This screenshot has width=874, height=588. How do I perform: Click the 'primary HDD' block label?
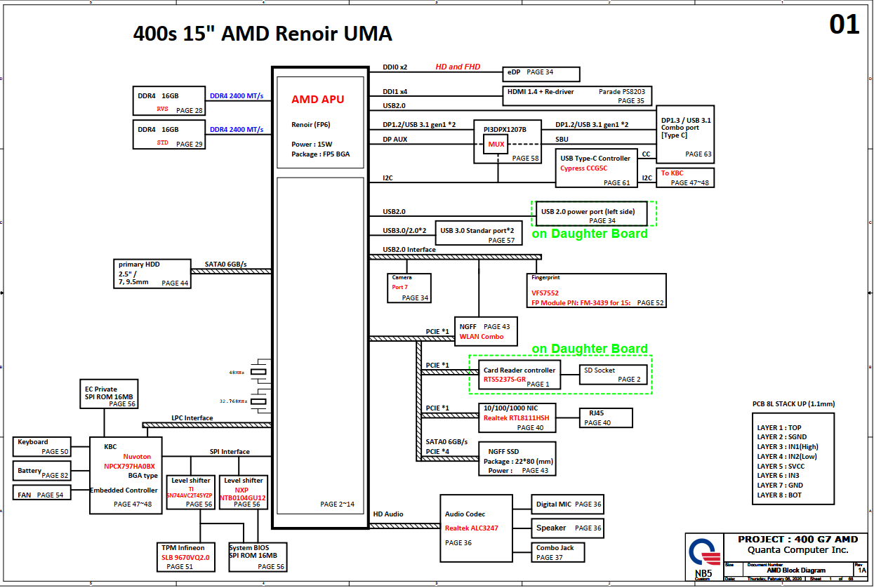click(x=139, y=265)
